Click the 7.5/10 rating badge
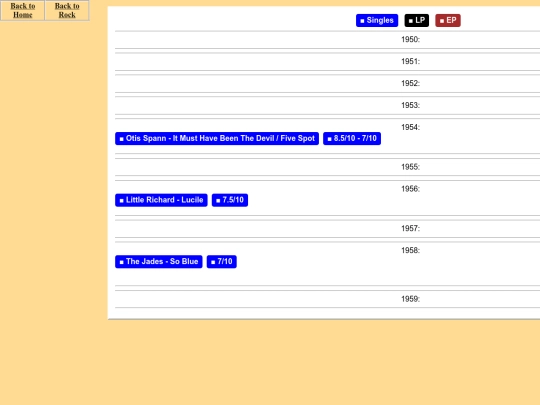Image resolution: width=540 pixels, height=405 pixels. pos(230,200)
